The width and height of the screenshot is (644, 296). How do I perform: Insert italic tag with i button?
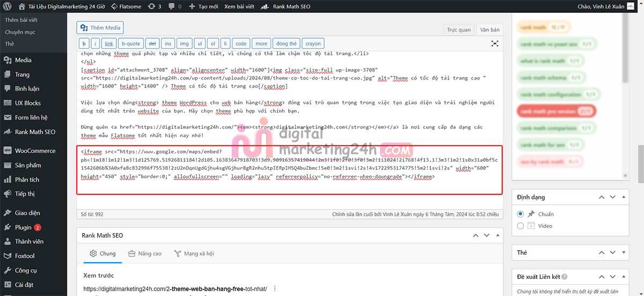click(96, 44)
